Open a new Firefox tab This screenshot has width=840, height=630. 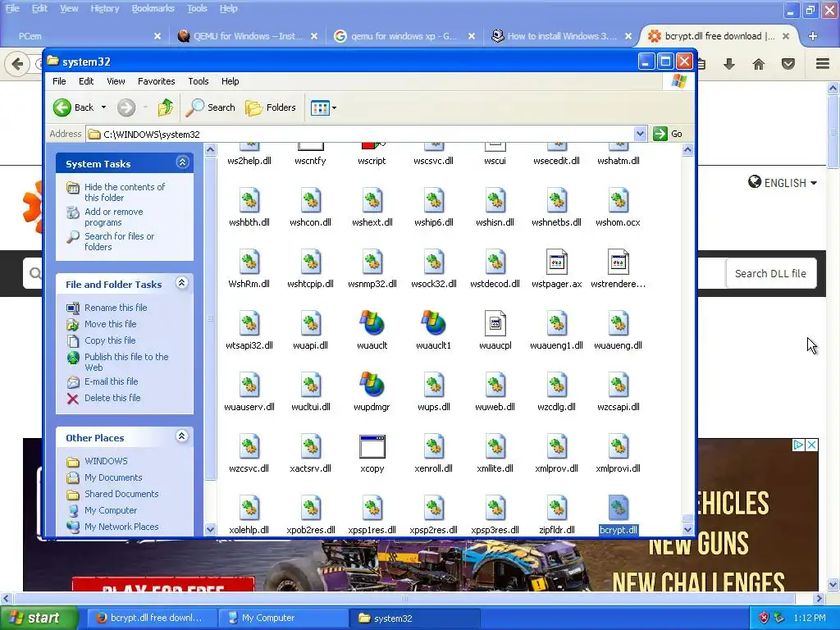pos(813,36)
